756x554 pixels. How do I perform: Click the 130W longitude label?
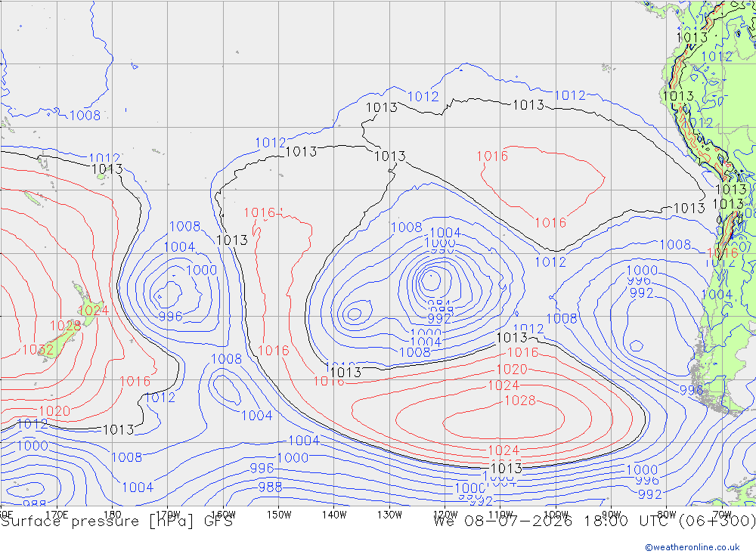point(389,515)
